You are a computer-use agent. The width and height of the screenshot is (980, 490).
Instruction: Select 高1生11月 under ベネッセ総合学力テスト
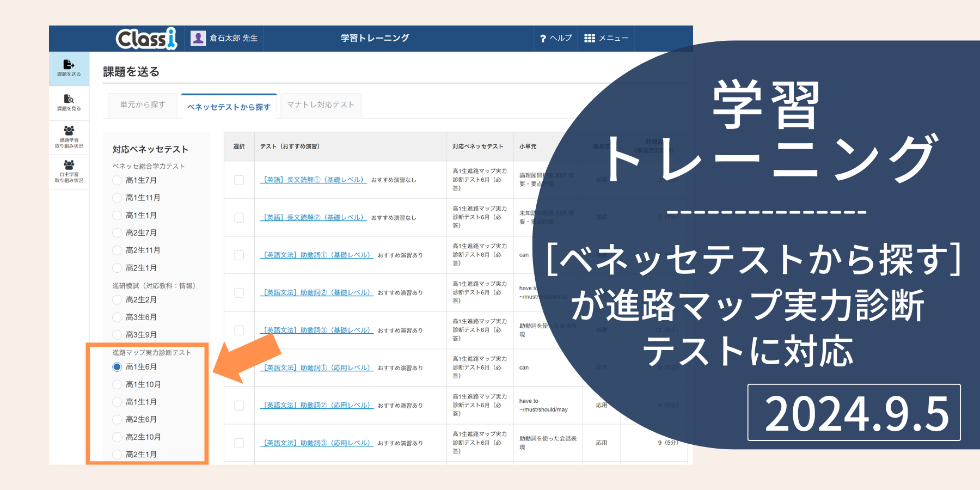[x=117, y=198]
